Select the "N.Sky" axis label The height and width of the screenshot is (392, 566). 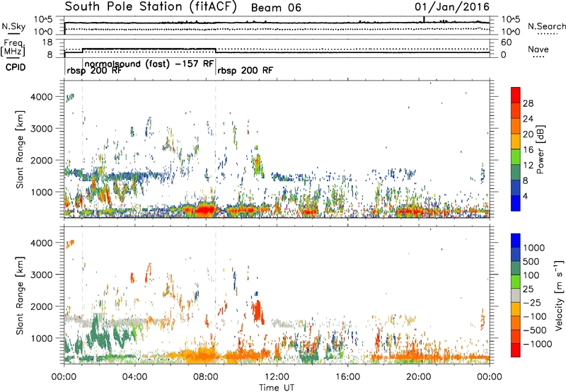coord(13,27)
